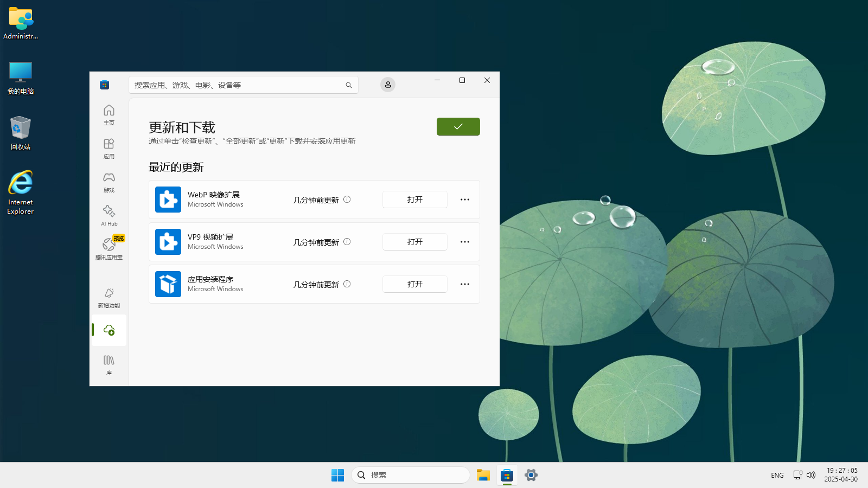
Task: Select the 我的电脑 desktop icon
Action: coord(21,78)
